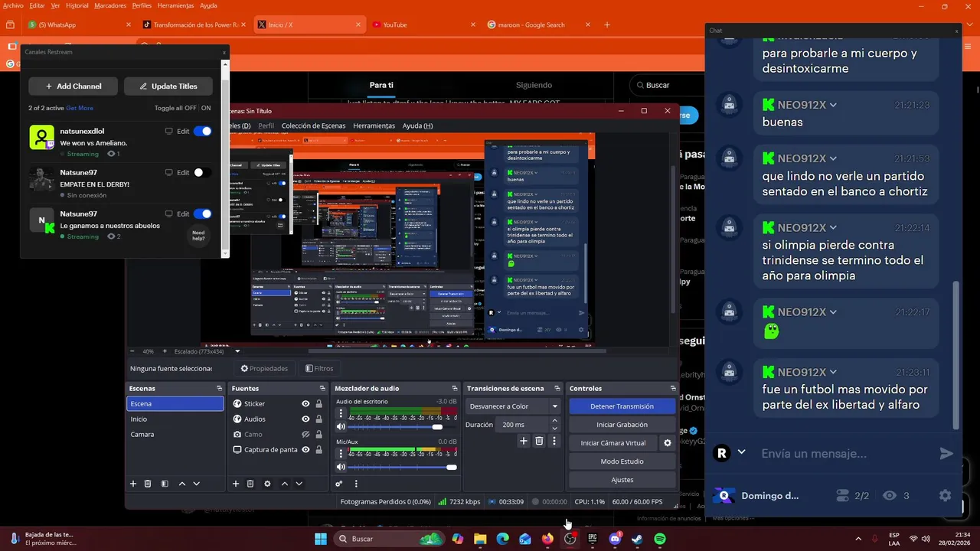Viewport: 980px width, 551px height.
Task: Open Ajustes in Controles panel
Action: (622, 480)
